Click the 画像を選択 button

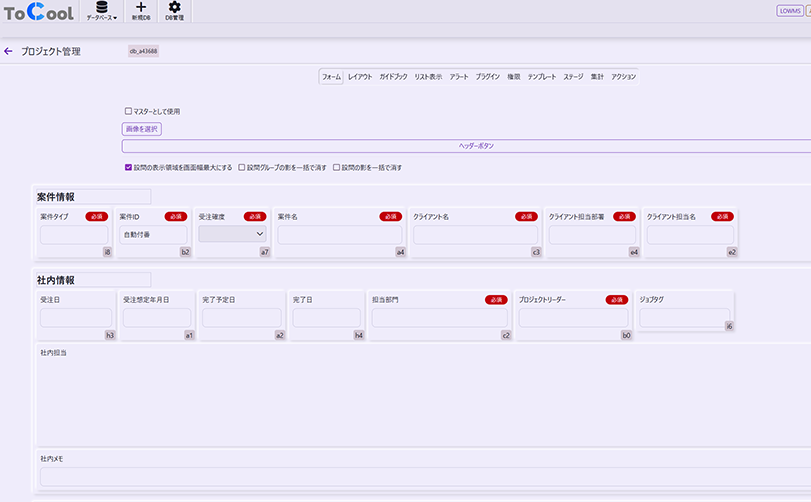(x=141, y=128)
